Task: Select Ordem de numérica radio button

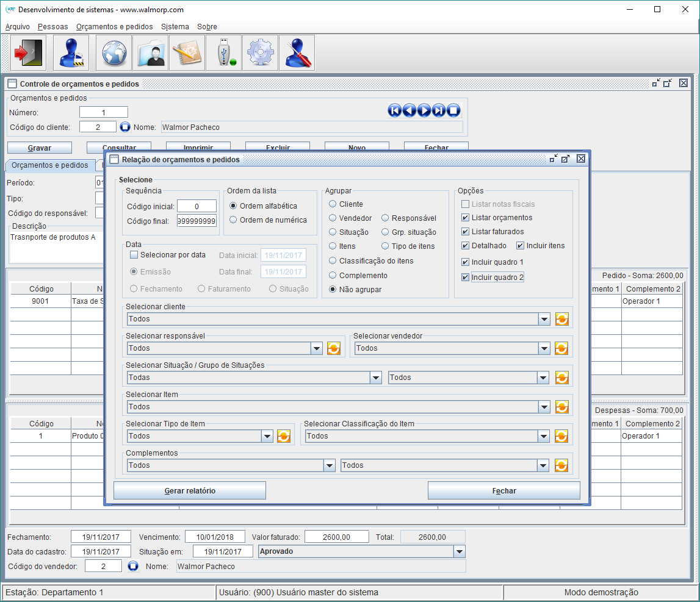Action: coord(233,220)
